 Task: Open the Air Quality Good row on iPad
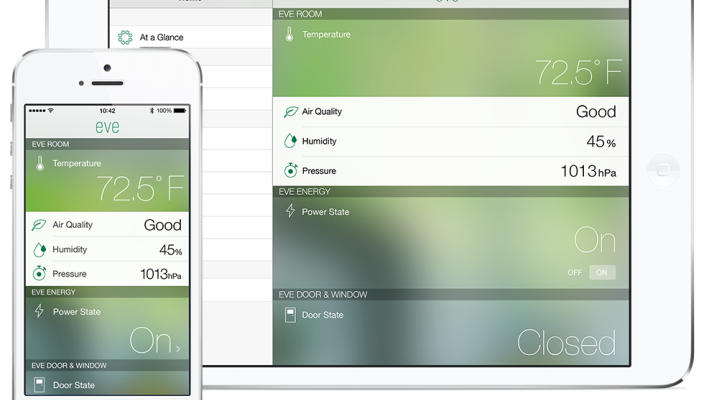(450, 113)
